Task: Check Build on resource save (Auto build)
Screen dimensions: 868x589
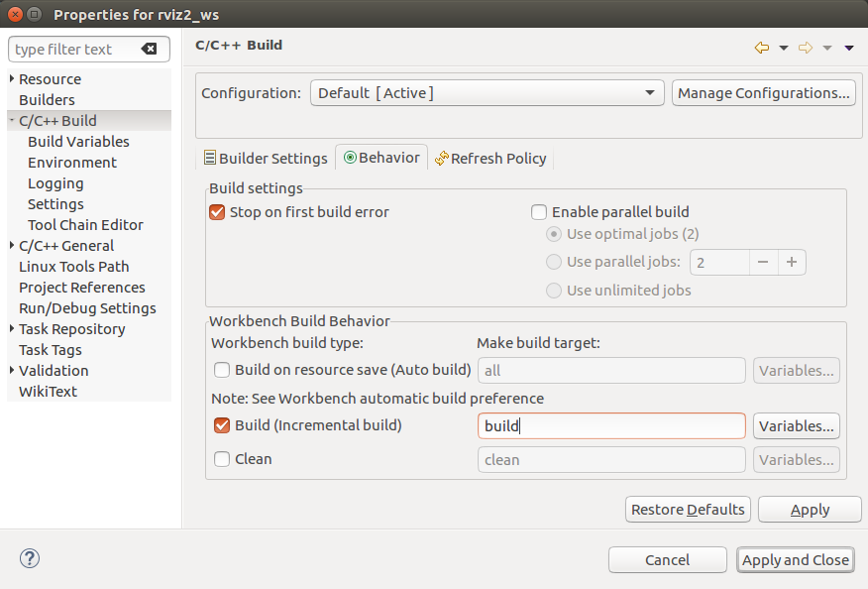Action: tap(223, 371)
